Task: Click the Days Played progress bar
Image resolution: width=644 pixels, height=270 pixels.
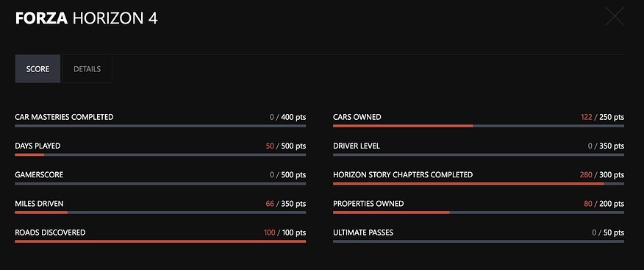Action: pyautogui.click(x=160, y=154)
